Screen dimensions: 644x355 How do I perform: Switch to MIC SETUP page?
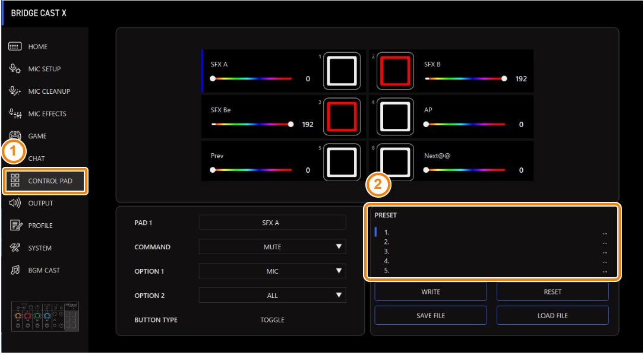[45, 69]
